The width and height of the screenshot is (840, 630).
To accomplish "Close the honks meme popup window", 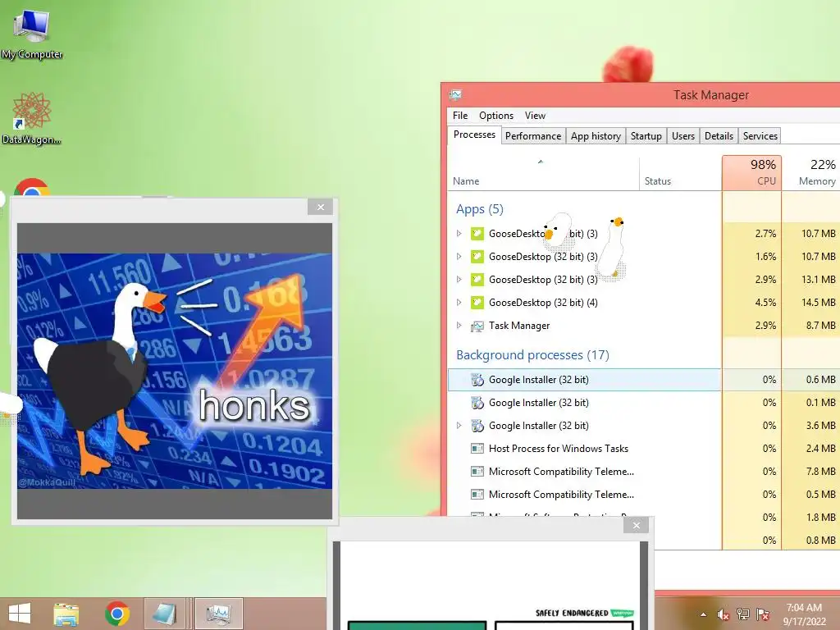I will click(x=321, y=207).
